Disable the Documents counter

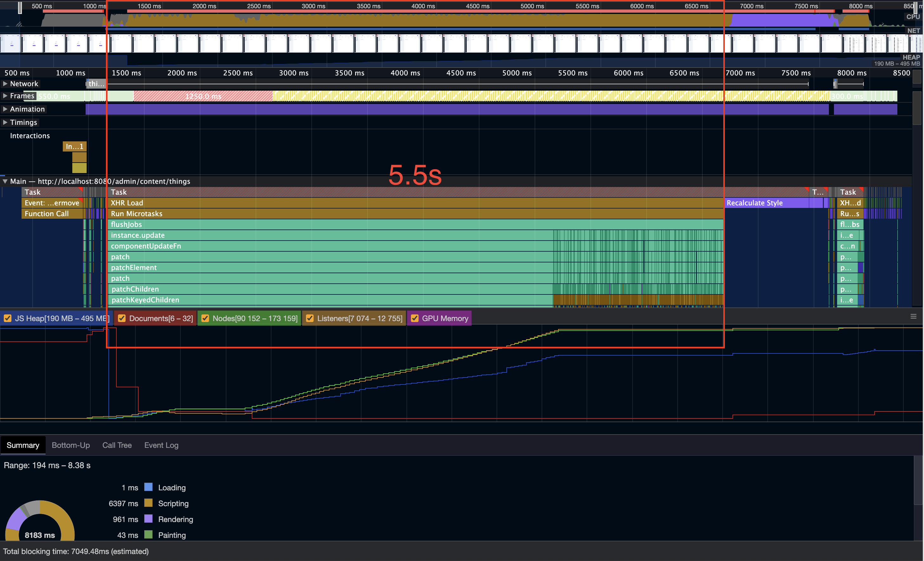pyautogui.click(x=122, y=318)
